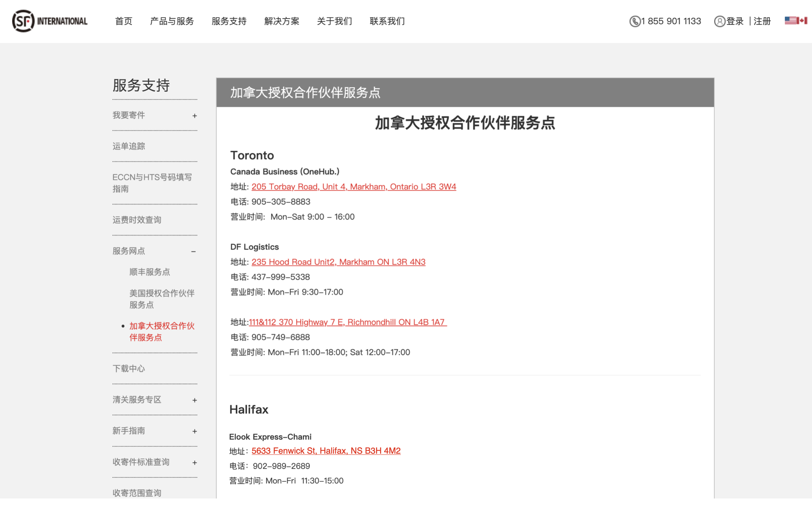812x507 pixels.
Task: Open the 产品与服务 navigation menu
Action: 172,21
